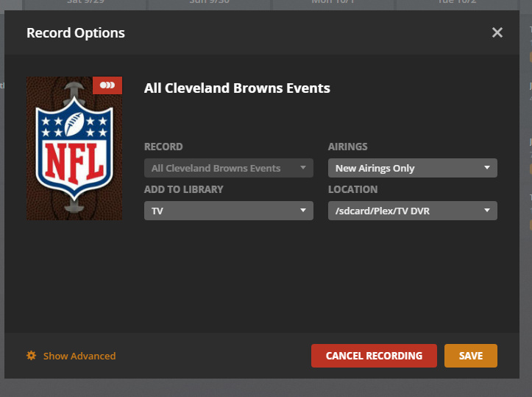Click the RECORD field label
Screen dimensions: 532x397
(163, 147)
